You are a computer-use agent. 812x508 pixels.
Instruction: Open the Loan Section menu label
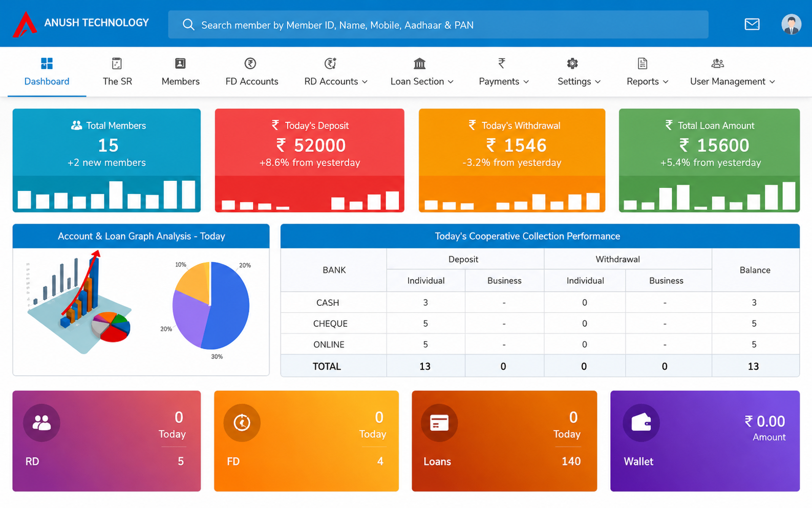click(x=417, y=81)
